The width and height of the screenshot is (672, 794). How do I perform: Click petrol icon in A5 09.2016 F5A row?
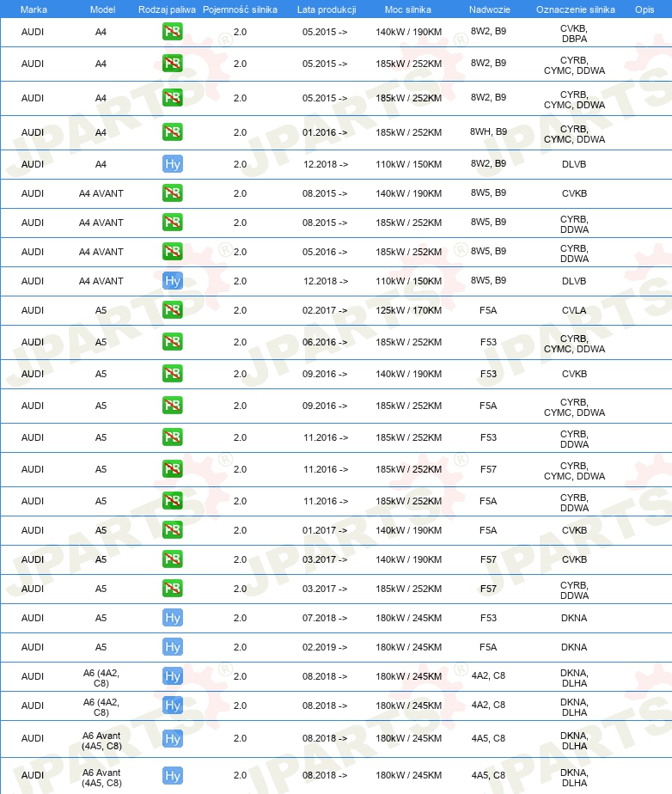pyautogui.click(x=172, y=406)
